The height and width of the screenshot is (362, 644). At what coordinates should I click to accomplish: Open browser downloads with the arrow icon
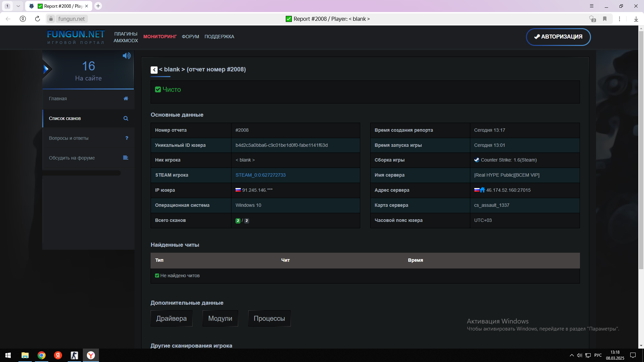pyautogui.click(x=636, y=19)
